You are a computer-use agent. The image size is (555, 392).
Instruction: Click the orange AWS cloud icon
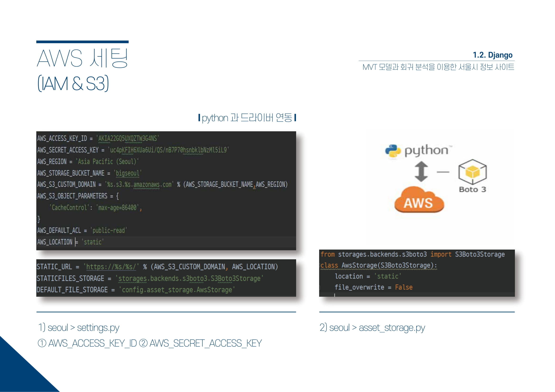coord(419,199)
